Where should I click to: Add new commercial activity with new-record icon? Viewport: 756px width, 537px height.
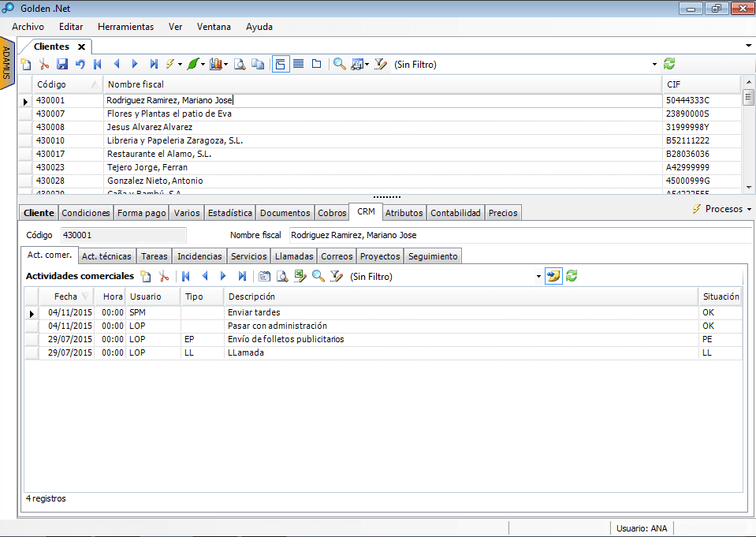point(145,276)
